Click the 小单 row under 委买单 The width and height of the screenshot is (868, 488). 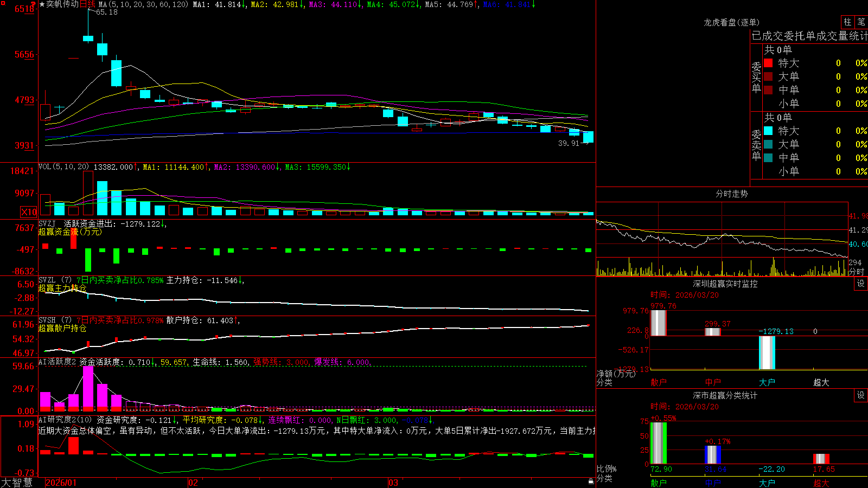coord(814,104)
